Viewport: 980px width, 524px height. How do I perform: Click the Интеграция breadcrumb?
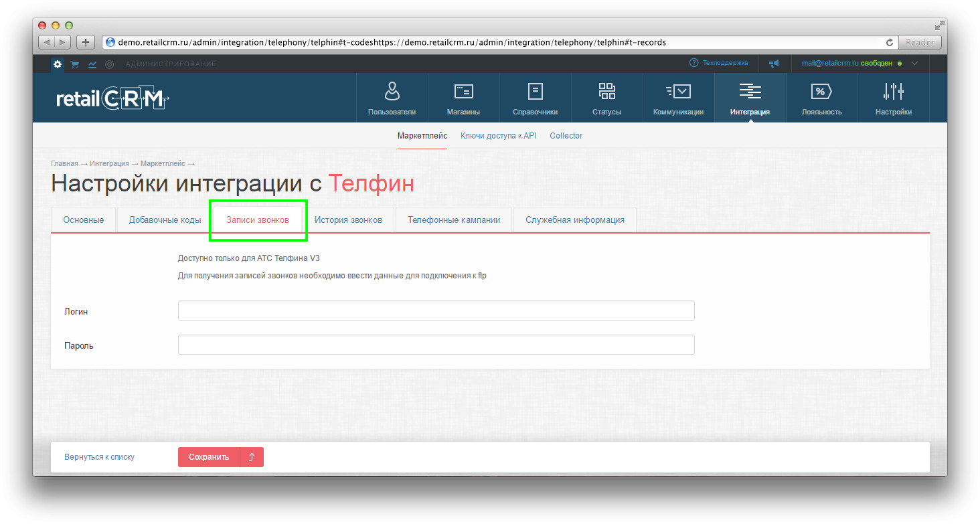click(109, 163)
